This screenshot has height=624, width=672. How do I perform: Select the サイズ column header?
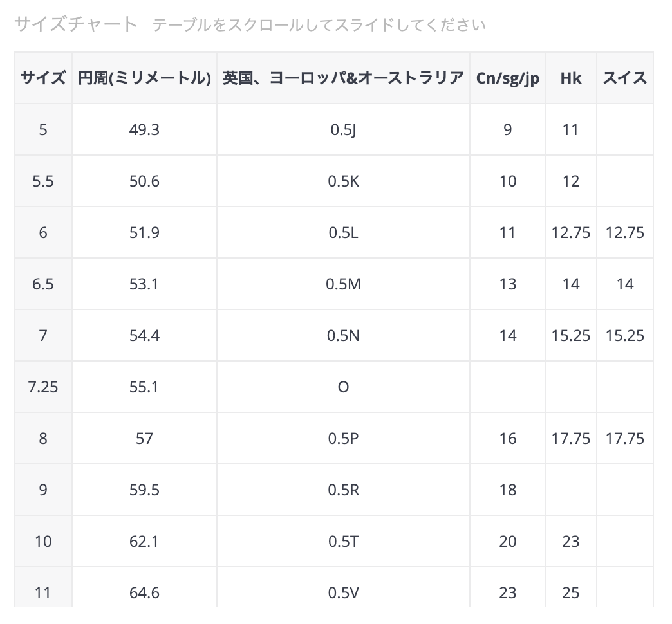43,78
